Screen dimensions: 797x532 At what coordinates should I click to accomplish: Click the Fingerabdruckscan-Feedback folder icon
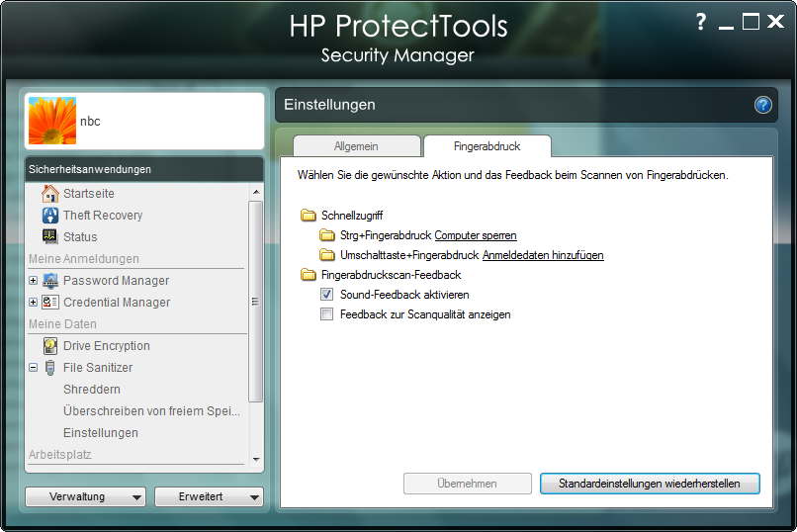(309, 275)
